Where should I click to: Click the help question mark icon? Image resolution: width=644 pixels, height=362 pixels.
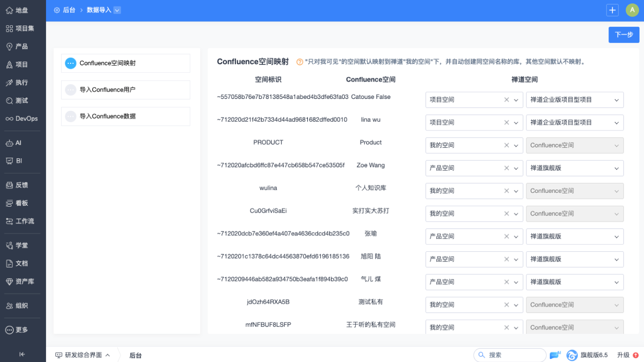(300, 62)
